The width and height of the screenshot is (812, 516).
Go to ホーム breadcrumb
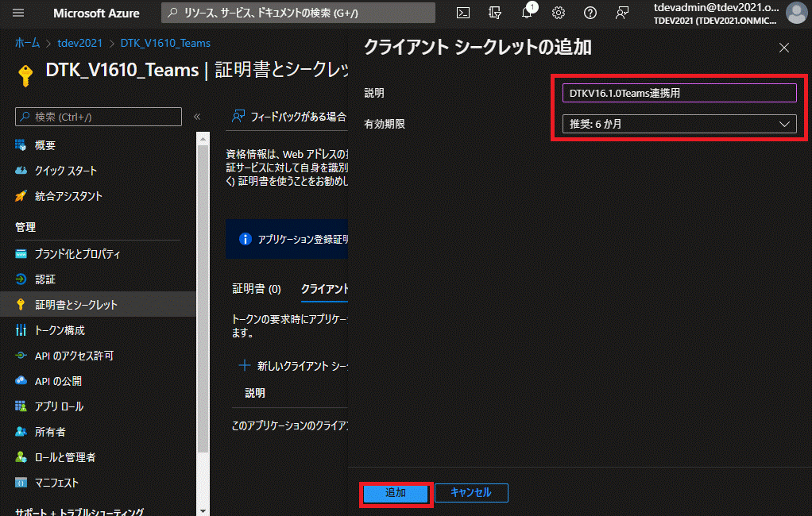(28, 43)
